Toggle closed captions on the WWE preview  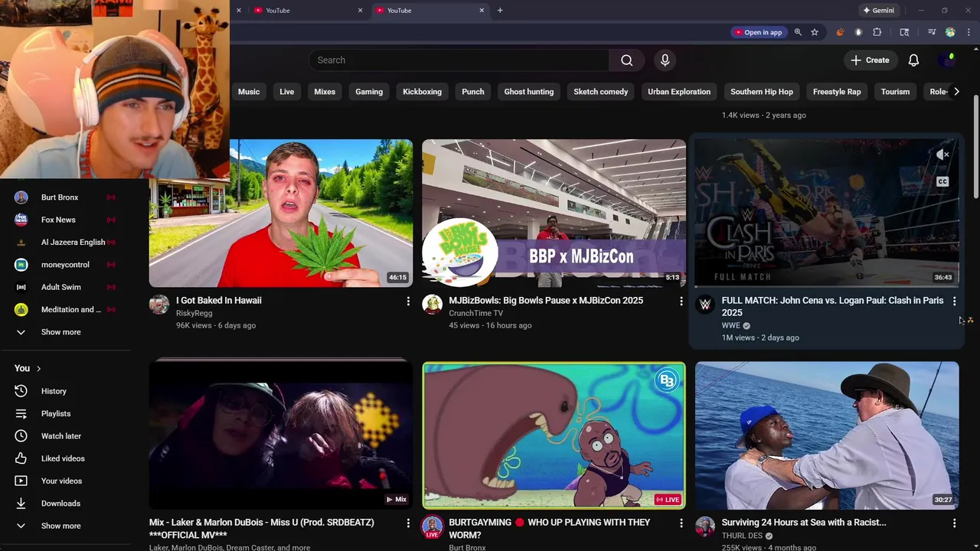pos(942,181)
